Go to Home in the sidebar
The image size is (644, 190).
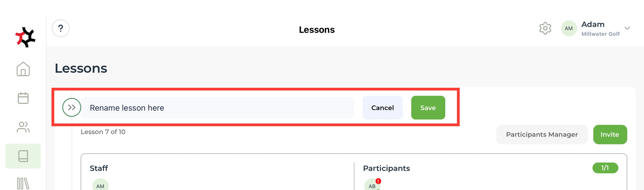[x=23, y=69]
